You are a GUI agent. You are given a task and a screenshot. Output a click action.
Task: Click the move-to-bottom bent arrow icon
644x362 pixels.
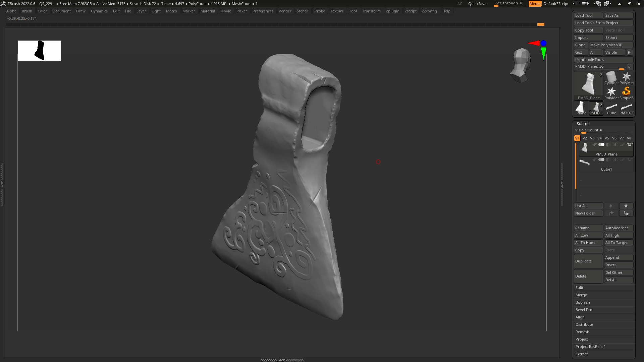[x=626, y=213]
